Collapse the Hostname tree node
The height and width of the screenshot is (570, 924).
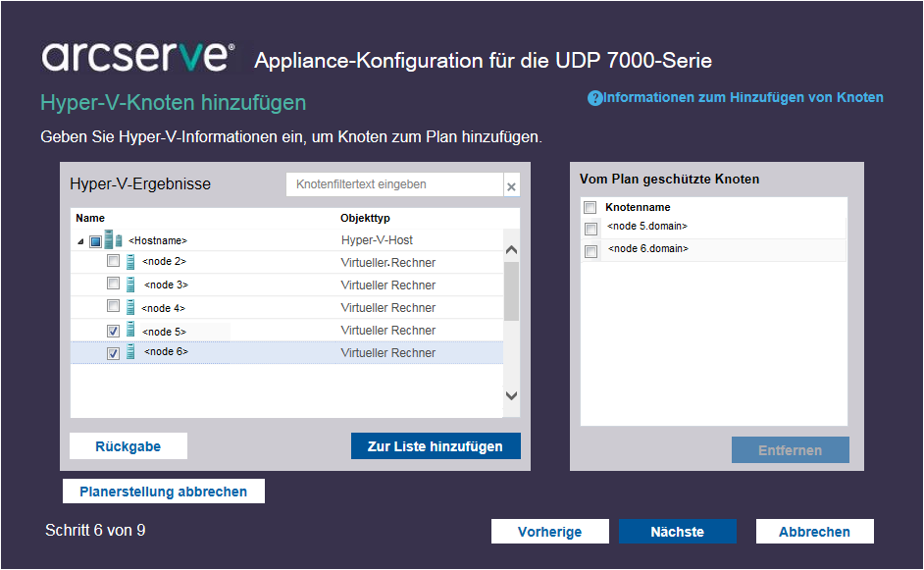80,241
